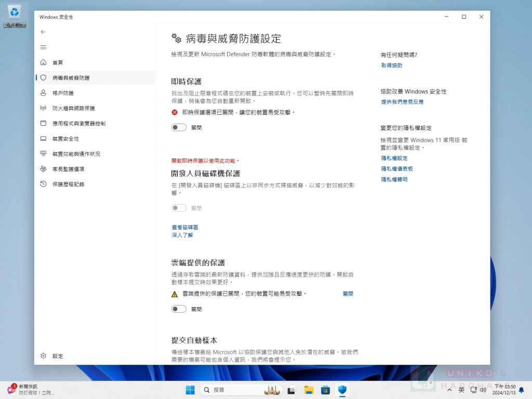Click the person icon for 帳戶防護
The width and height of the screenshot is (532, 399).
coord(43,92)
